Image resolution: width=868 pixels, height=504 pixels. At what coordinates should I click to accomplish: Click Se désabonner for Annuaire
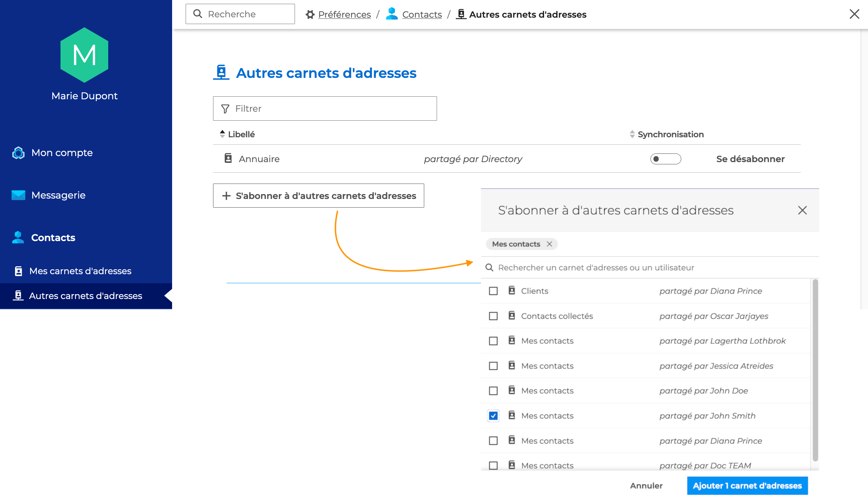click(x=750, y=159)
